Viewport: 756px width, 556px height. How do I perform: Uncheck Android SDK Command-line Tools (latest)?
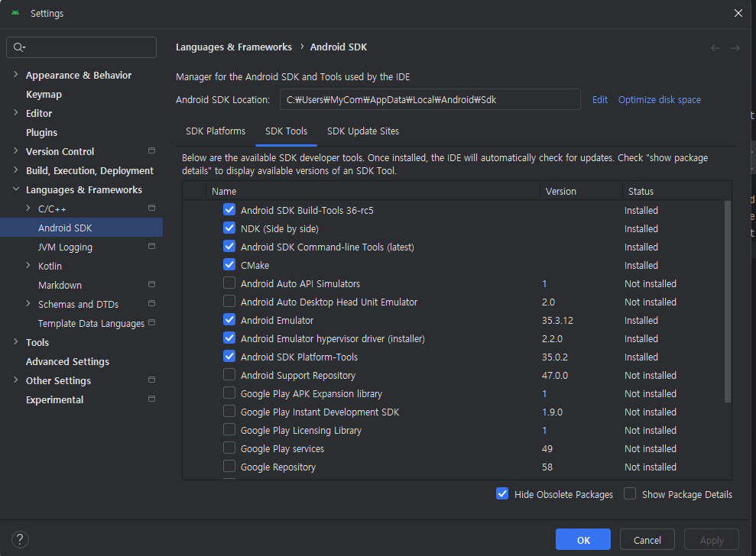coord(229,246)
